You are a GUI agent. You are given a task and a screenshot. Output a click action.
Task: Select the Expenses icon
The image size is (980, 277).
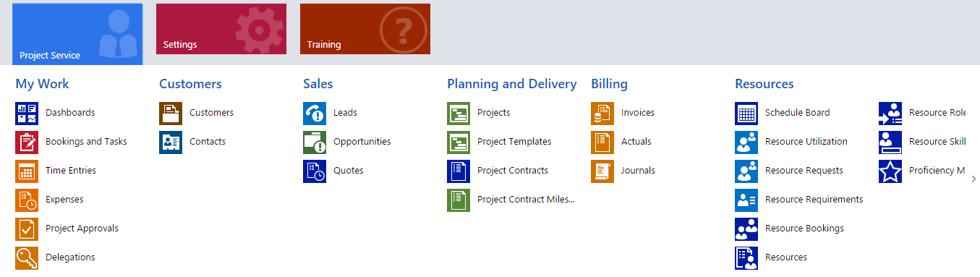27,200
